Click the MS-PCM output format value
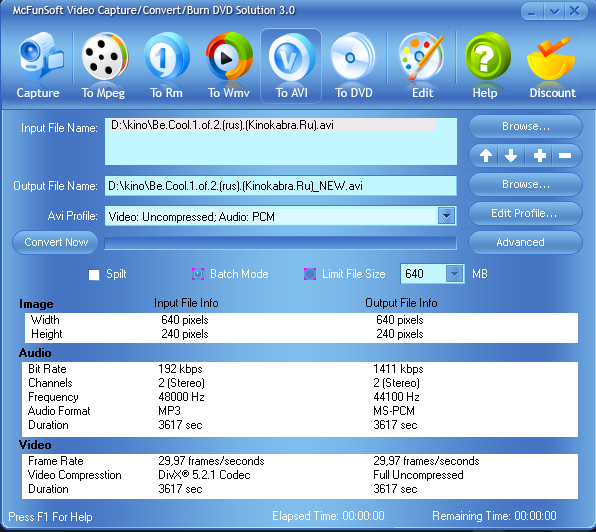 click(x=394, y=411)
